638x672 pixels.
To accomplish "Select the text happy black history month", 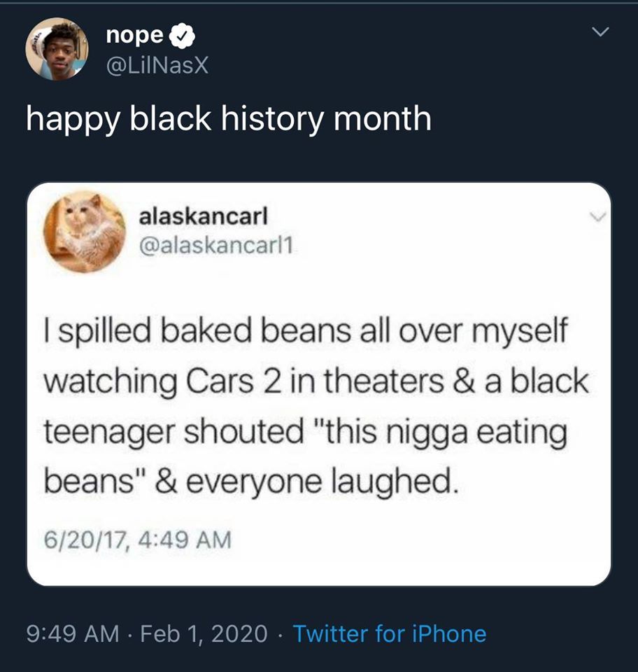I will (229, 118).
